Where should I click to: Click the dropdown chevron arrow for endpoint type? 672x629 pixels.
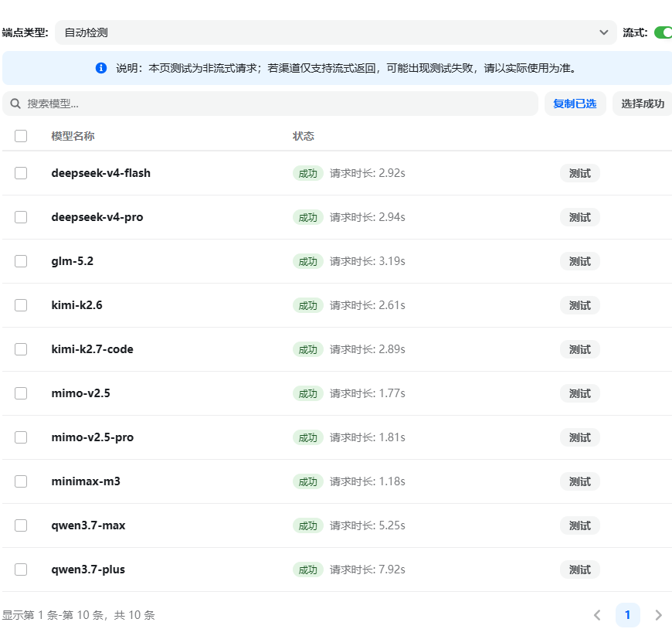point(604,32)
